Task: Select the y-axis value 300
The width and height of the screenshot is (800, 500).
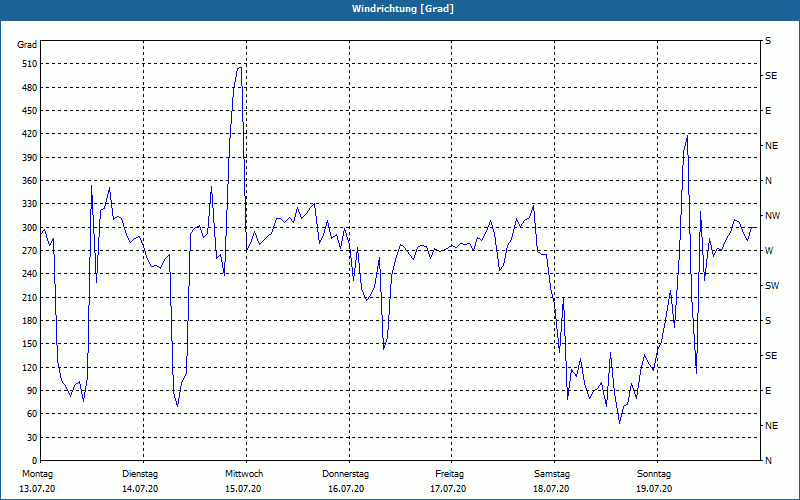Action: coord(30,228)
